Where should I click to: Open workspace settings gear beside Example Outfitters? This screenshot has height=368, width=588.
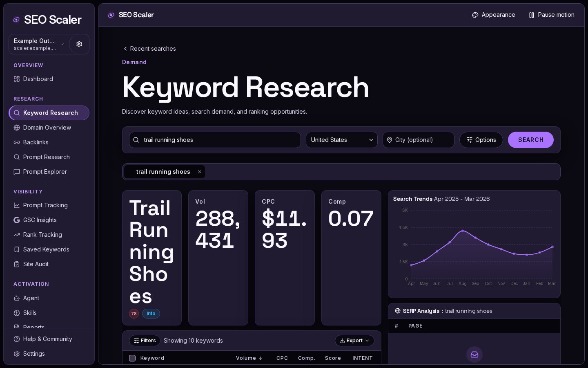click(79, 44)
